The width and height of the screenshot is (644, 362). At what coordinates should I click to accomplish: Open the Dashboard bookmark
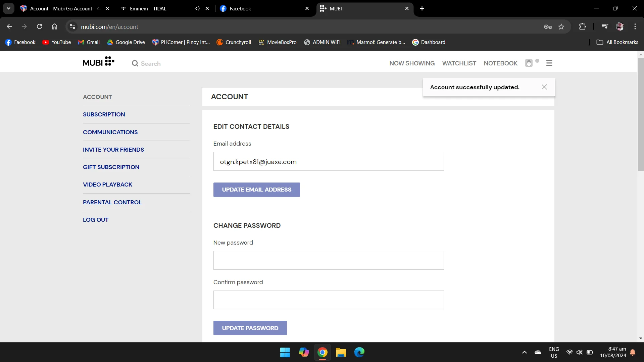point(429,42)
